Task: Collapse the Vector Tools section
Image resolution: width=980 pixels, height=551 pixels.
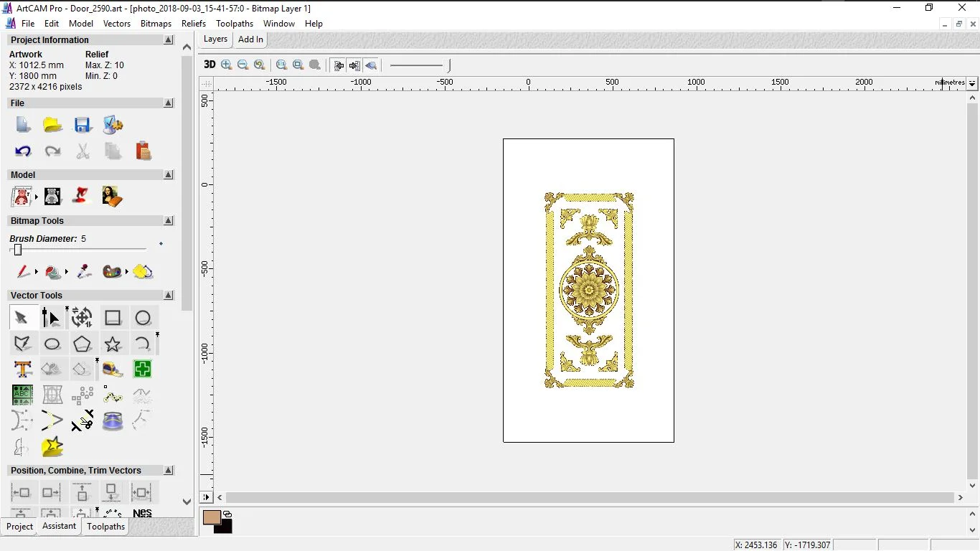Action: (x=169, y=296)
